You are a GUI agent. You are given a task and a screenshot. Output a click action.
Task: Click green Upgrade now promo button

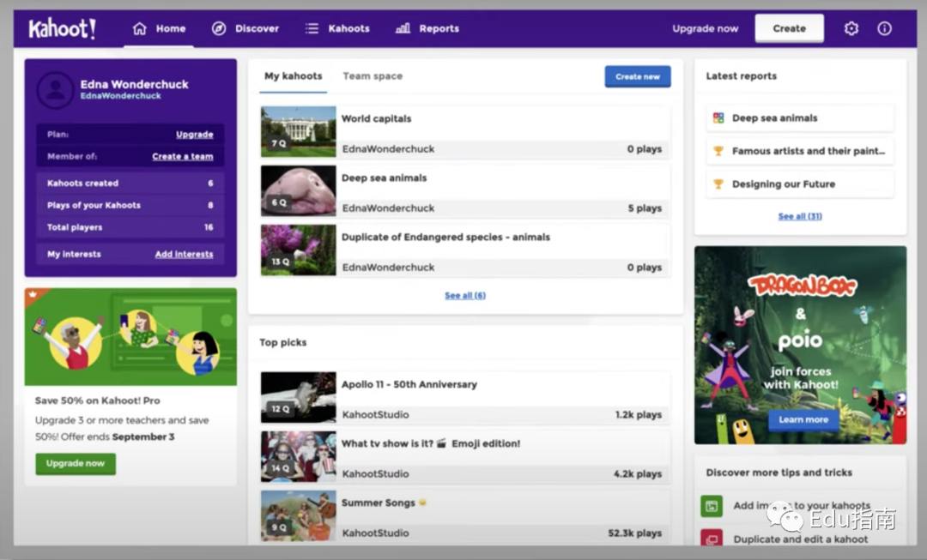click(76, 464)
